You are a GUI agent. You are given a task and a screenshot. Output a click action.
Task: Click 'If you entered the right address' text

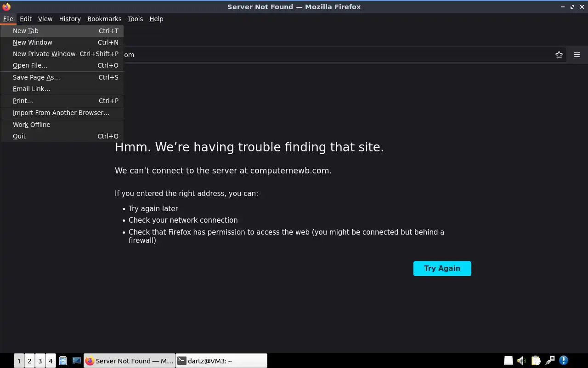click(187, 194)
